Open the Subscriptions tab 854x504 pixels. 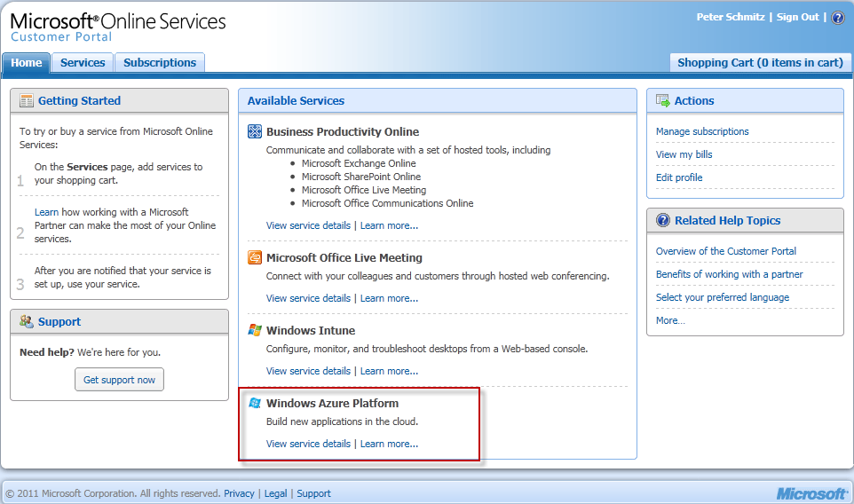[x=160, y=63]
